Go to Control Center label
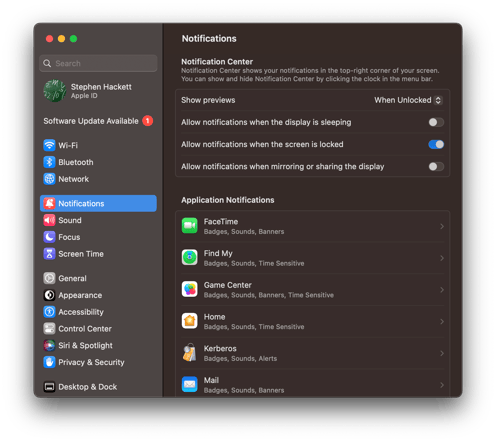Screen dimensions: 496x442 pos(85,329)
